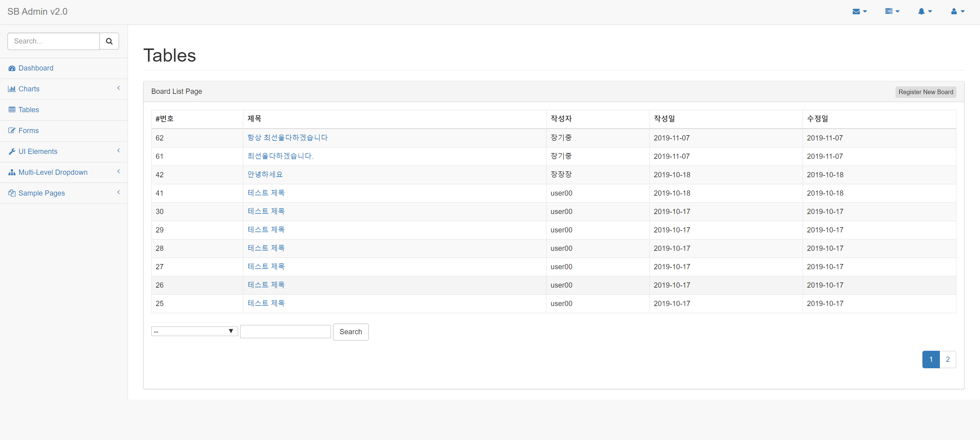980x440 pixels.
Task: Go to page 2 of board list
Action: (x=948, y=359)
